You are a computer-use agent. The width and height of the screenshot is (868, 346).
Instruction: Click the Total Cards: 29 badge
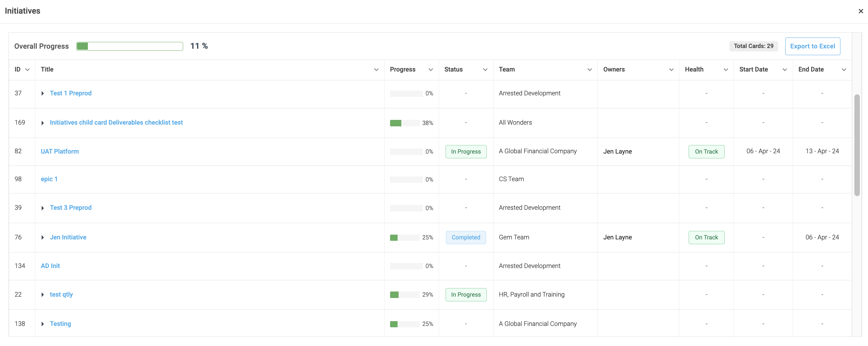pos(754,46)
